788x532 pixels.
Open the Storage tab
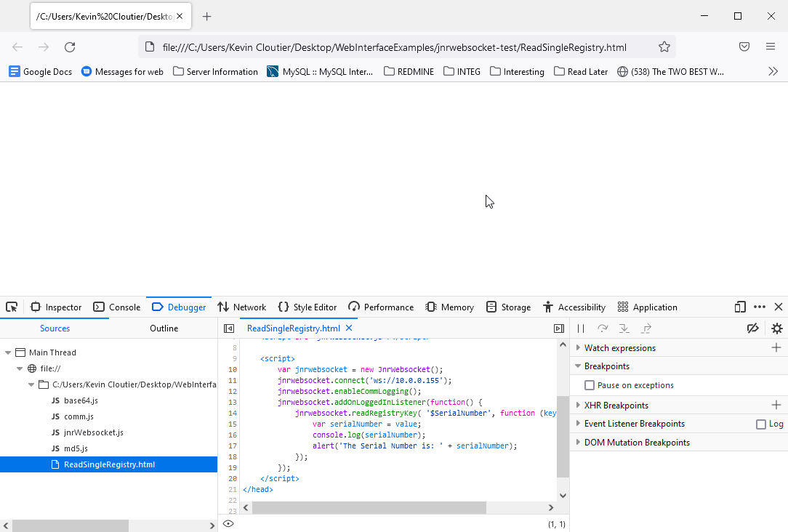(x=509, y=307)
